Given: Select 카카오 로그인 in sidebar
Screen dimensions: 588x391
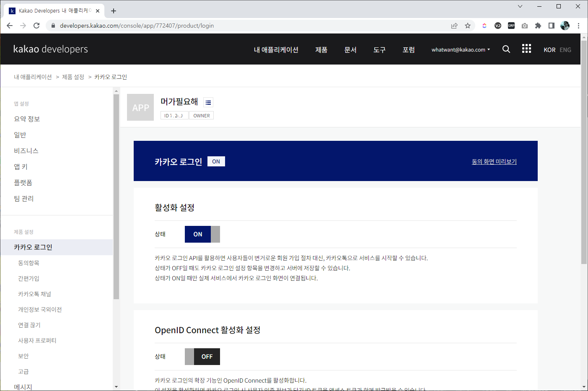Looking at the screenshot, I should coord(57,247).
